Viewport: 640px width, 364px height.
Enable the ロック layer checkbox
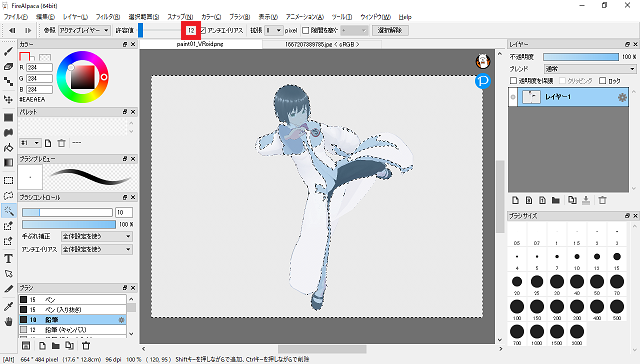(x=602, y=80)
